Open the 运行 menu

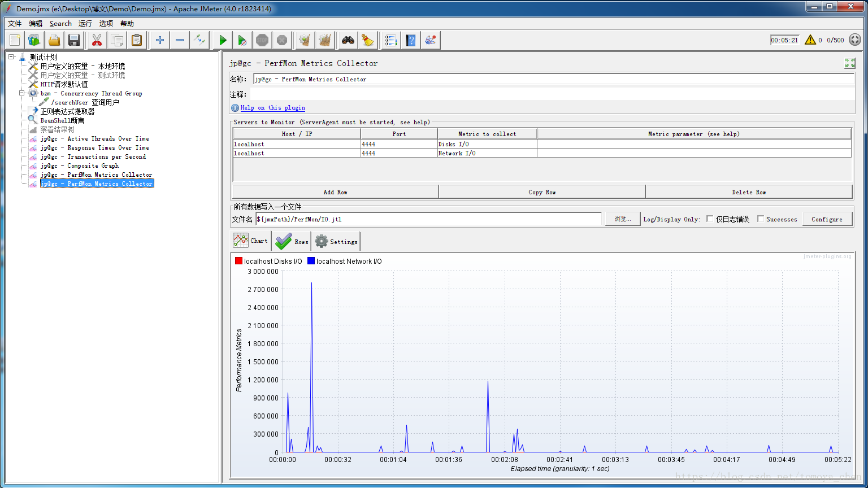(85, 24)
